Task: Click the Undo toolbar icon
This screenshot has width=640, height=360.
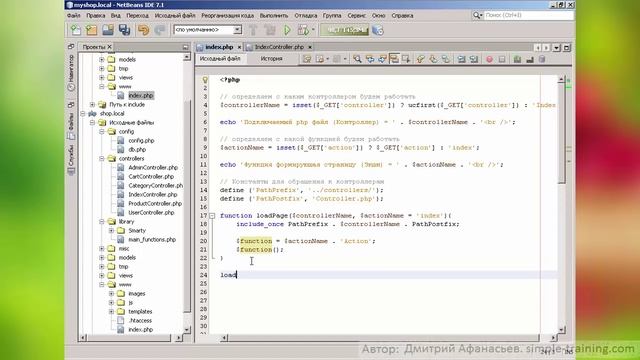Action: click(x=143, y=30)
